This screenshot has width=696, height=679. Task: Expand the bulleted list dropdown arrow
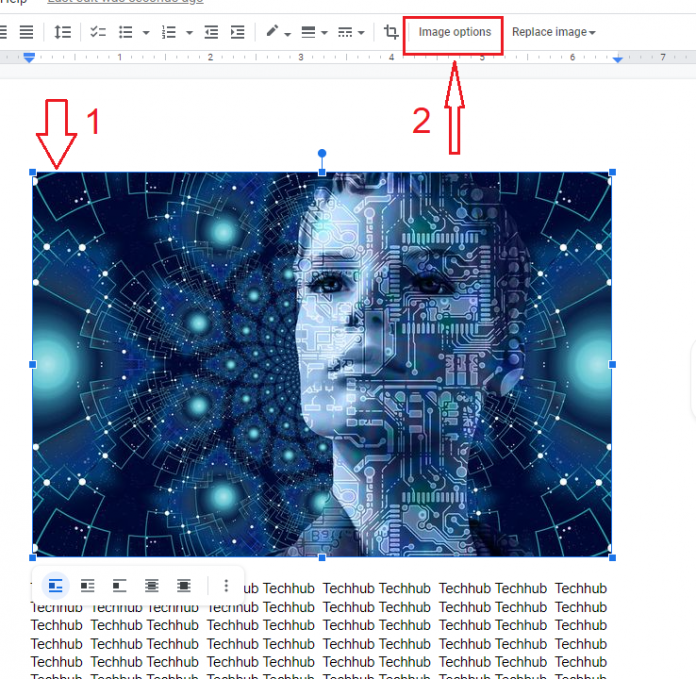coord(146,33)
